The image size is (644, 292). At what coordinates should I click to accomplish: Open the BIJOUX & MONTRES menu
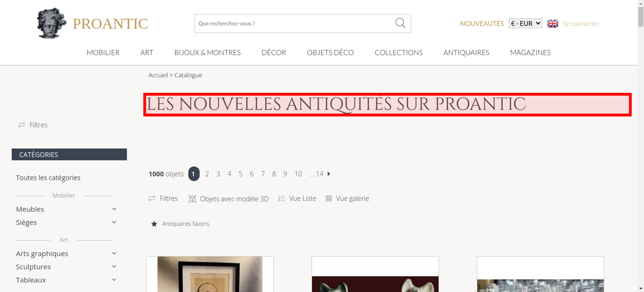pos(207,52)
